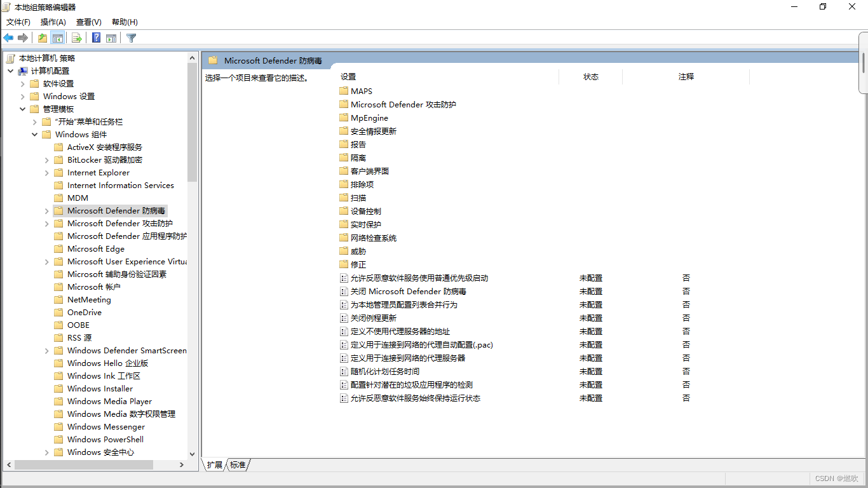Click the tree pane scroll down arrow

[x=193, y=454]
